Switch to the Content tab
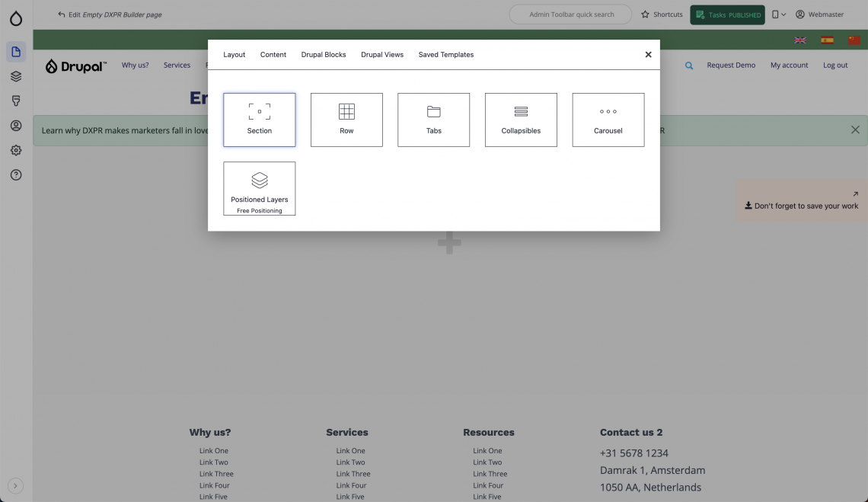Image resolution: width=868 pixels, height=502 pixels. click(273, 54)
